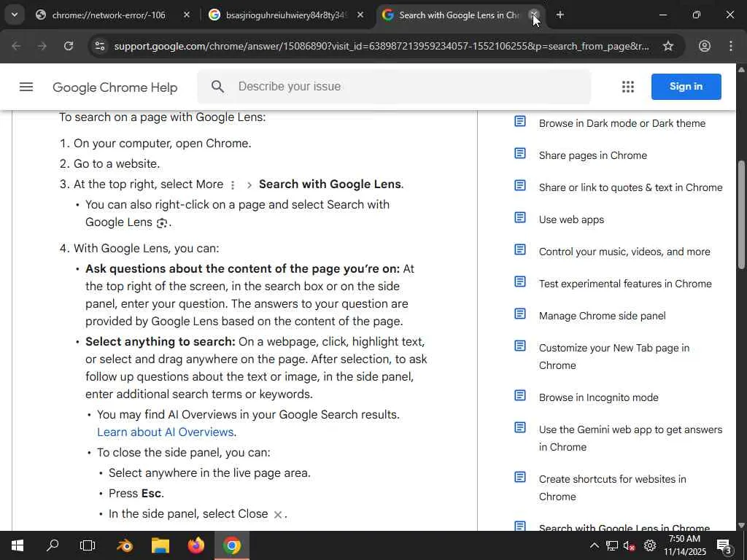Launch Blender from the taskbar
This screenshot has height=560, width=747.
125,545
